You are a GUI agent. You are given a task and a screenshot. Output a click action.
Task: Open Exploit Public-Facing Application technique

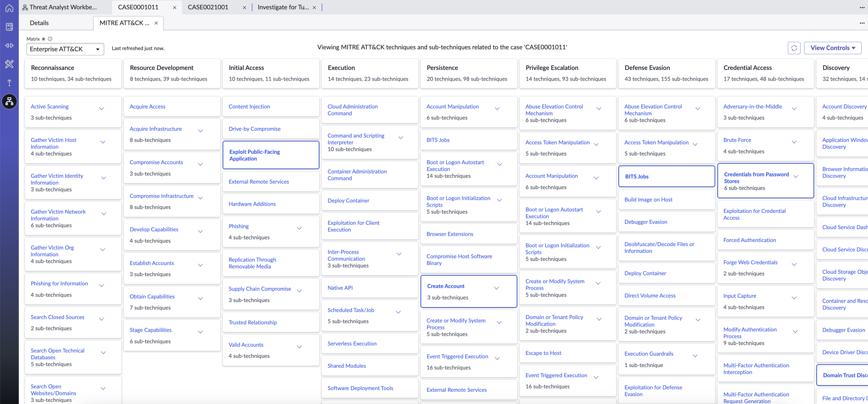click(x=255, y=155)
